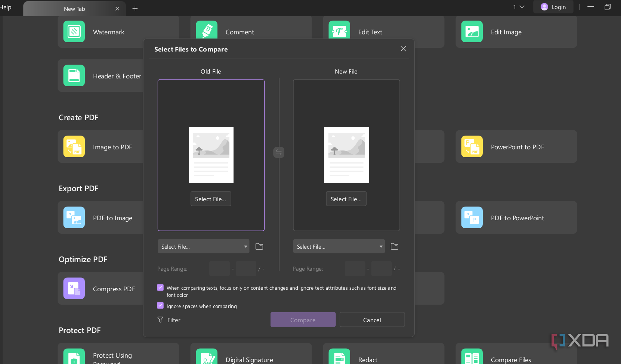621x364 pixels.
Task: Swap old and new files icon
Action: tap(279, 152)
